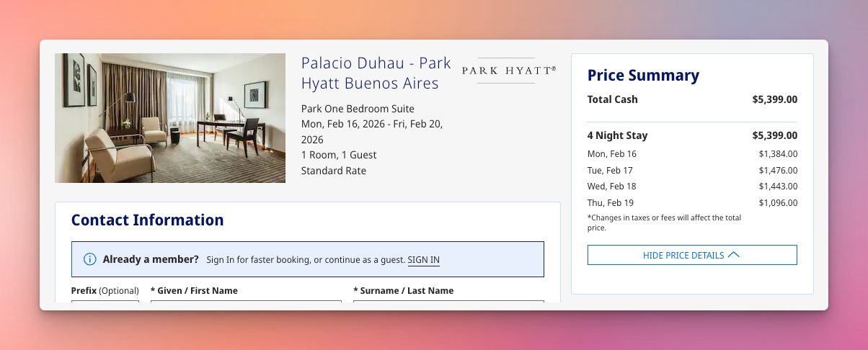Viewport: 868px width, 350px height.
Task: Focus the Given / First Name field
Action: tap(246, 305)
